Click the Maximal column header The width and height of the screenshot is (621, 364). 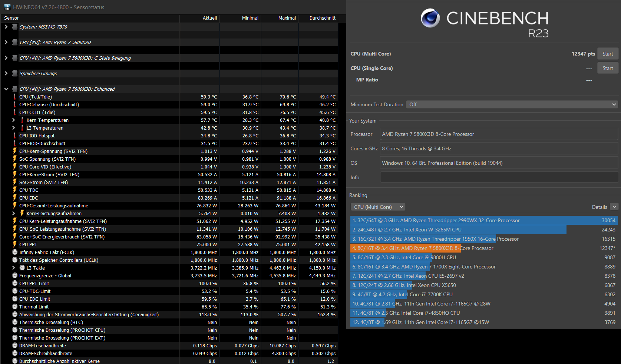(280, 18)
